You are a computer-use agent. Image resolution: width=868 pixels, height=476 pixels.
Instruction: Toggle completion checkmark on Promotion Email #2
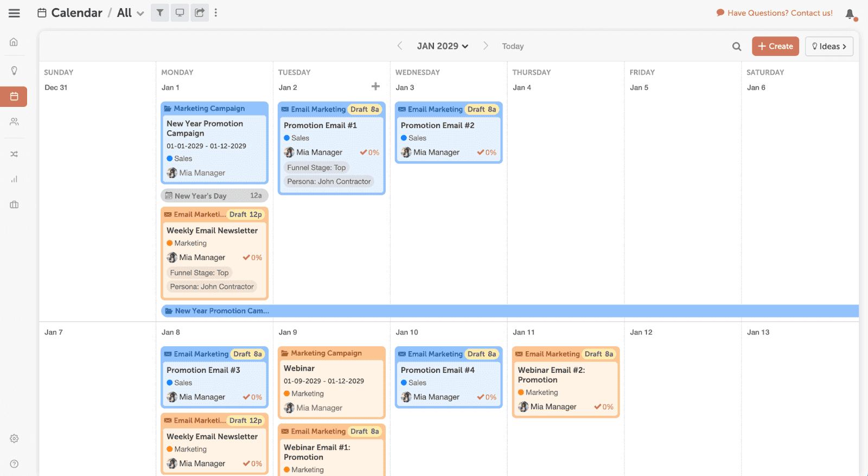[x=481, y=153]
